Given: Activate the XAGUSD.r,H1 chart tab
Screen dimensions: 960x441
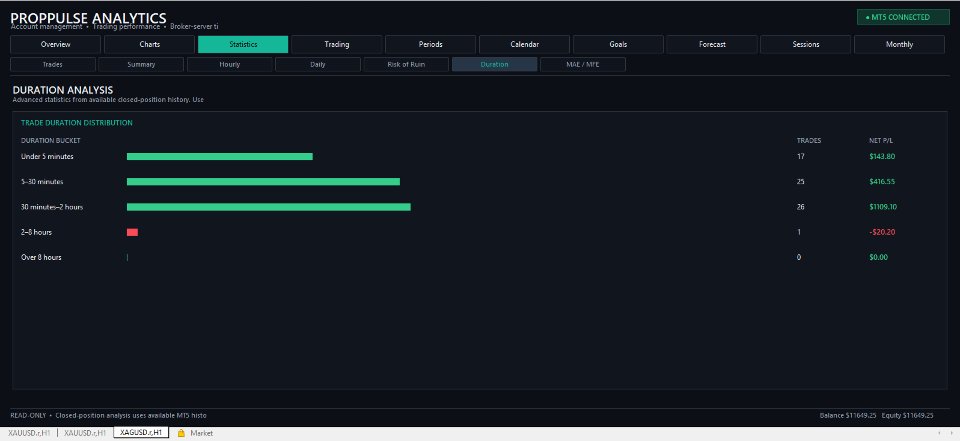Looking at the screenshot, I should 141,432.
